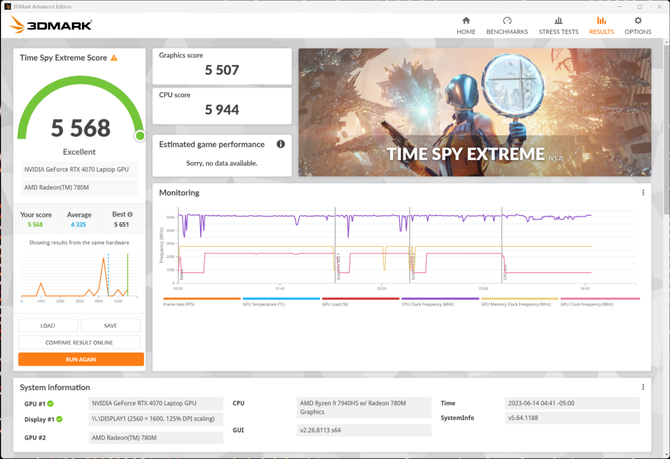Image resolution: width=670 pixels, height=459 pixels.
Task: Click the monitoring frequency graph
Action: click(400, 246)
